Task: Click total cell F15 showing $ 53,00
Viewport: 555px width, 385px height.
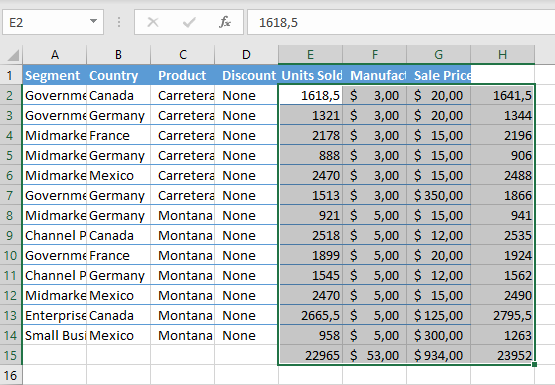Action: 374,355
